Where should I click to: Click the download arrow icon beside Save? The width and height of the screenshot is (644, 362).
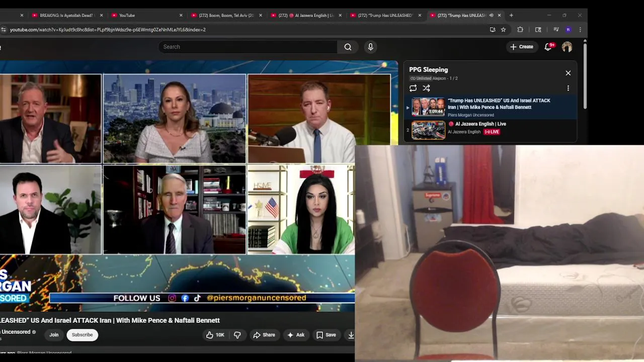351,335
